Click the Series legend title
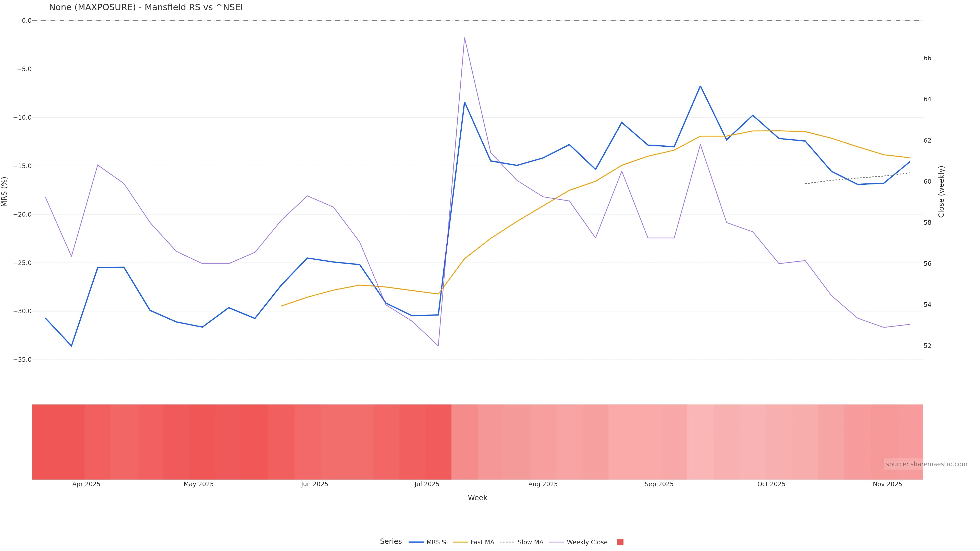This screenshot has width=980, height=551. 391,542
